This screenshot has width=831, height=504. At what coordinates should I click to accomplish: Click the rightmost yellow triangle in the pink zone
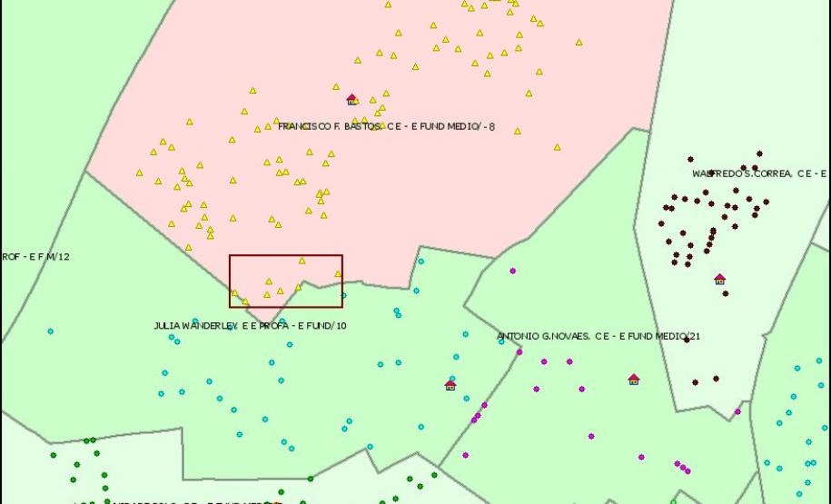579,42
